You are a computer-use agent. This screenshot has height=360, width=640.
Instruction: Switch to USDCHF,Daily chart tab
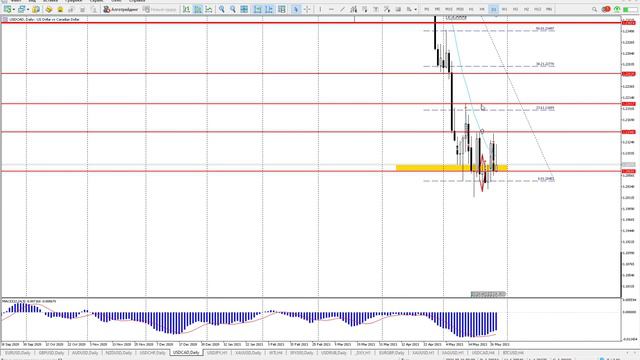click(x=152, y=353)
